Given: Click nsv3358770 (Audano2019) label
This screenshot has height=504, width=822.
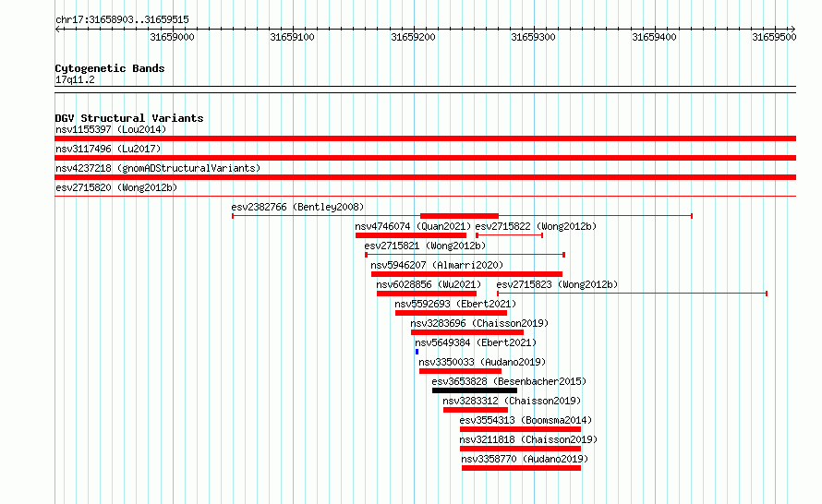Looking at the screenshot, I should (x=526, y=459).
